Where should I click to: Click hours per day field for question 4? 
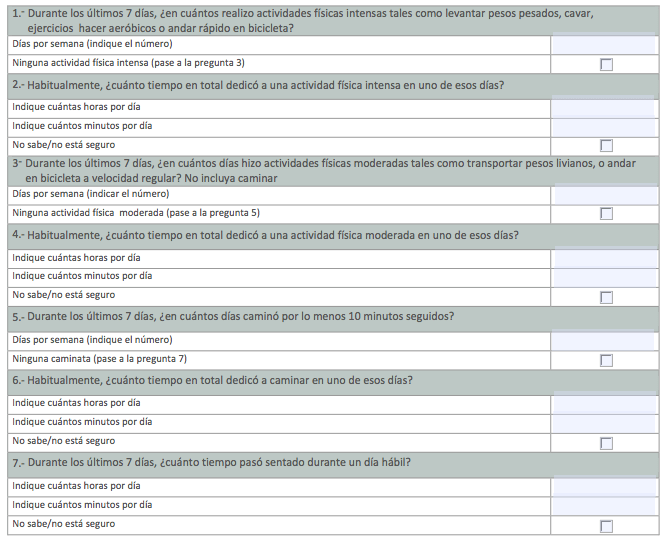point(605,258)
